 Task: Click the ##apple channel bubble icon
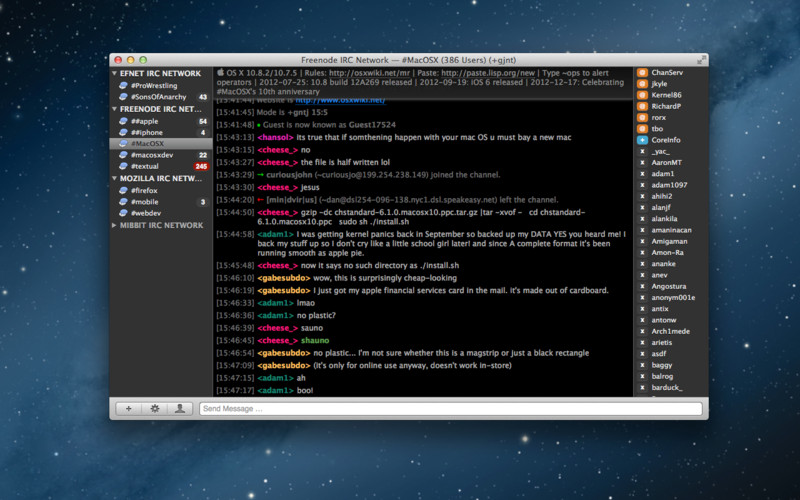[123, 121]
